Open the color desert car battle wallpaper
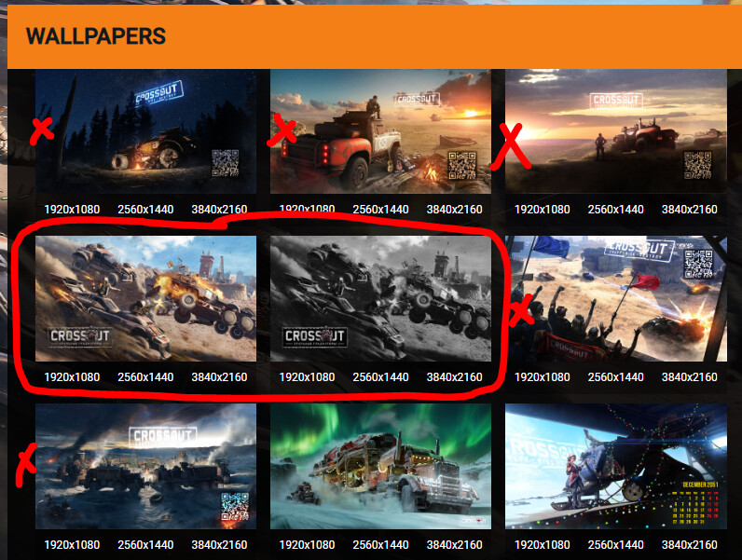The width and height of the screenshot is (742, 560). [145, 298]
